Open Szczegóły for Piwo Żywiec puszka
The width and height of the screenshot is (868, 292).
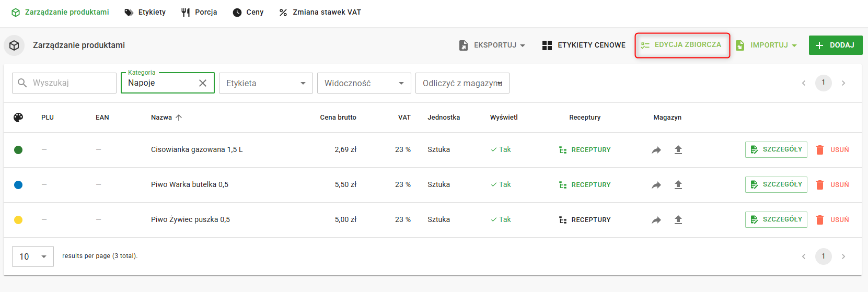(776, 219)
